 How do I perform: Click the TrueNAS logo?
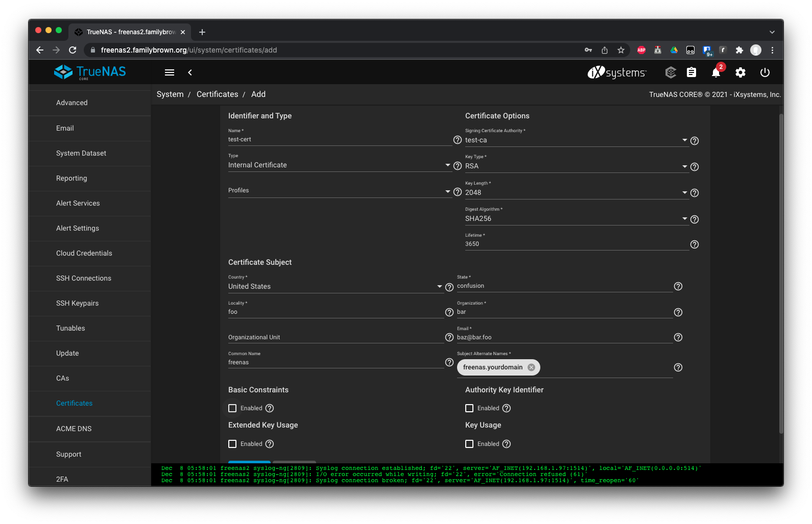pyautogui.click(x=90, y=72)
